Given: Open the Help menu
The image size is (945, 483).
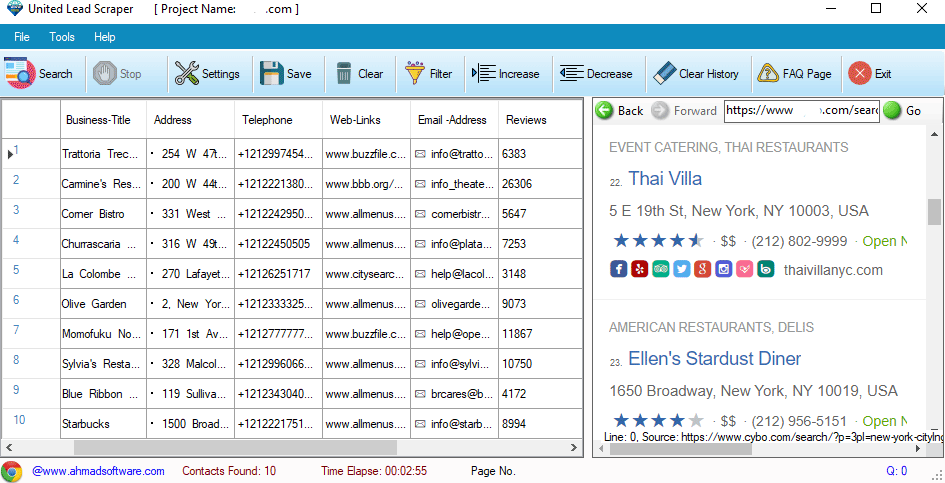Looking at the screenshot, I should click(x=105, y=37).
